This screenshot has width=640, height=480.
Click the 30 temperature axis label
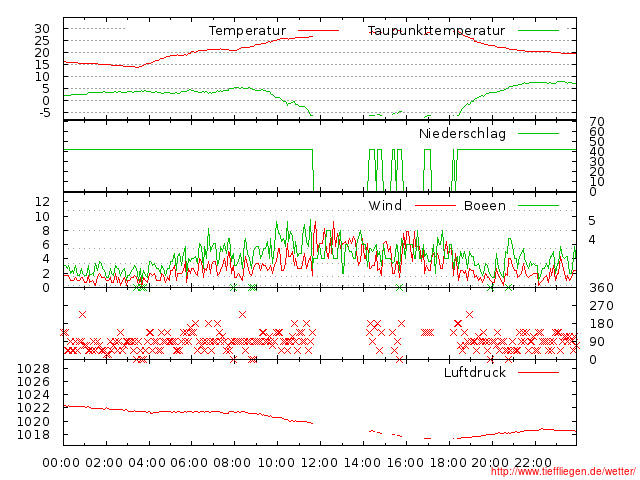tap(42, 29)
